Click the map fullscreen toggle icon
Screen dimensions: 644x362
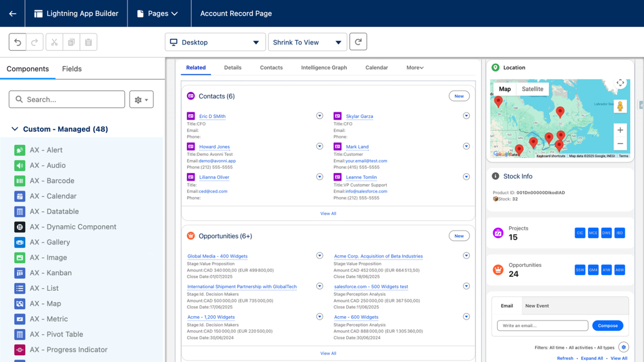[x=620, y=83]
